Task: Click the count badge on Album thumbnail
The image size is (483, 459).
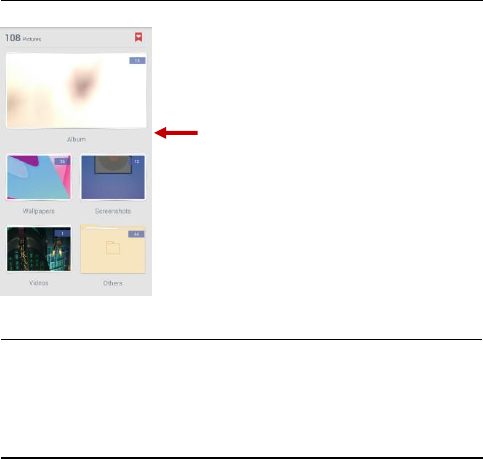Action: pyautogui.click(x=137, y=60)
